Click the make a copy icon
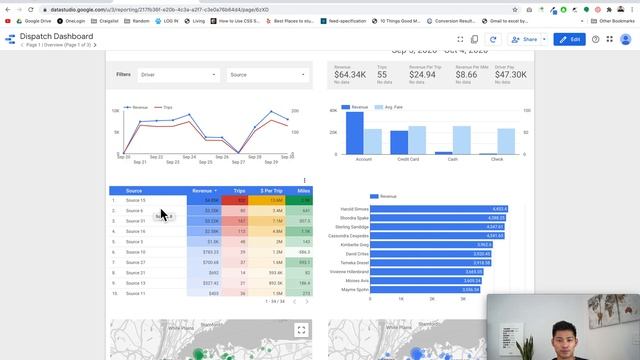 (x=474, y=39)
